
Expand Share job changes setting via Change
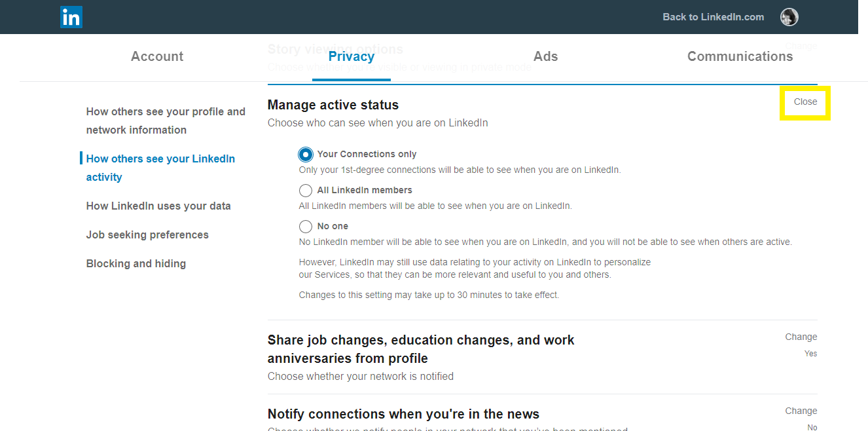pyautogui.click(x=801, y=337)
